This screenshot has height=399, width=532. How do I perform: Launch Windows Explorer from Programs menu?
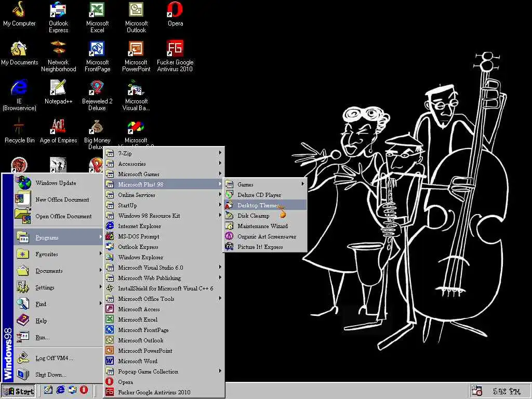click(164, 257)
